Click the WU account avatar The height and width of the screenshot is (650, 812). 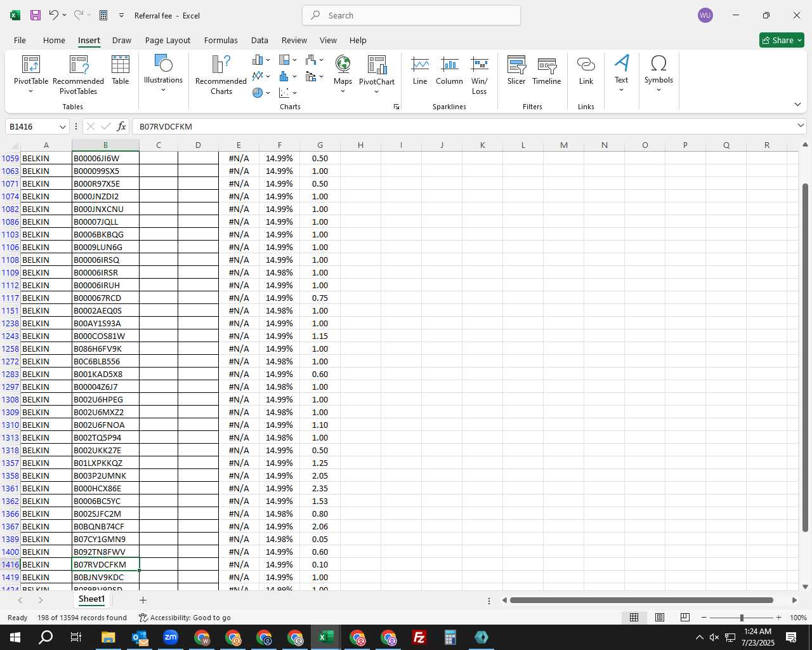click(x=705, y=15)
